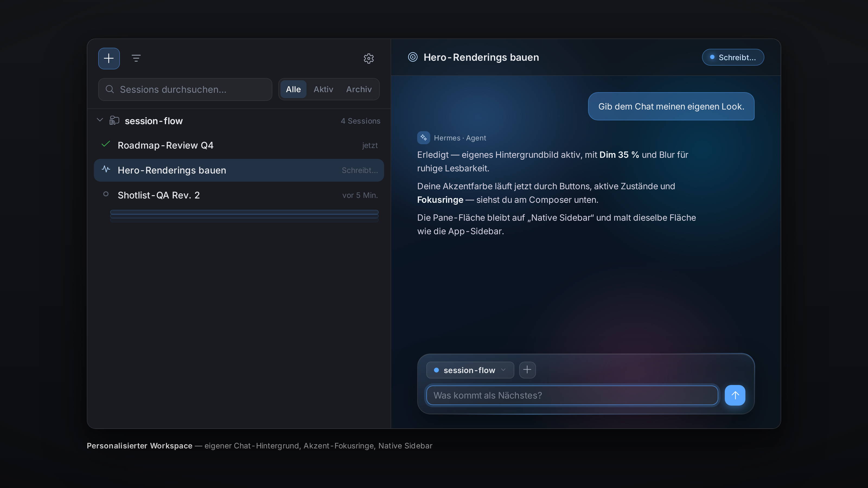Click circle status icon on Shotlist-QA Rev. 2
This screenshot has width=868, height=488.
[x=106, y=194]
